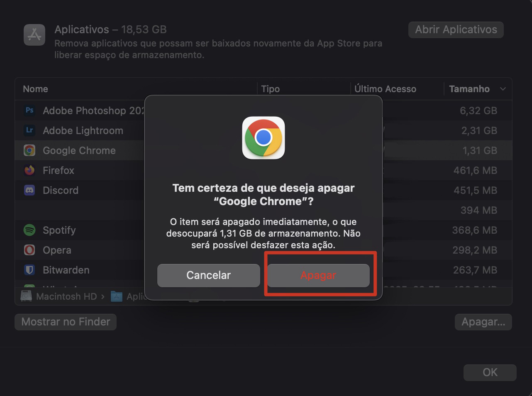The width and height of the screenshot is (532, 396).
Task: Click the Google Chrome icon in the list
Action: [x=29, y=150]
